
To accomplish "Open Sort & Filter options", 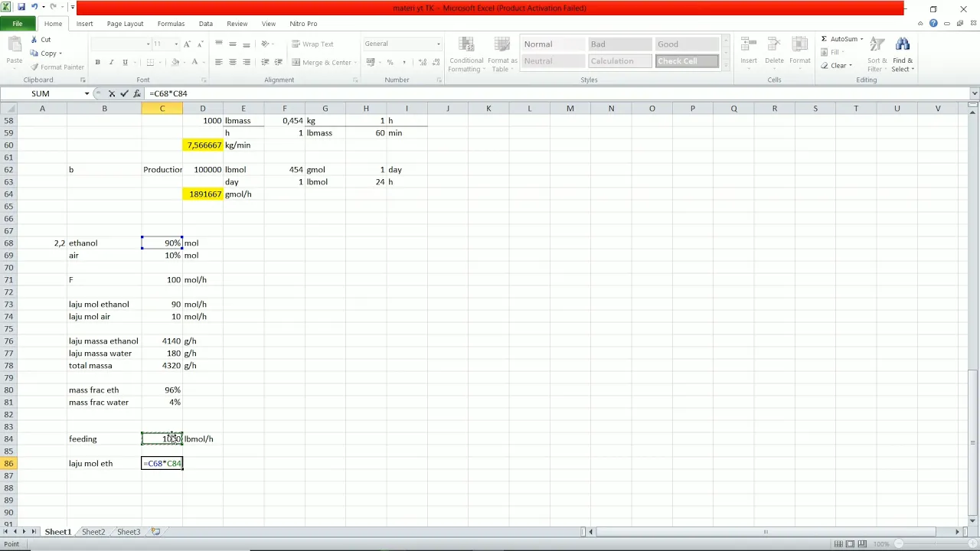I will [877, 55].
